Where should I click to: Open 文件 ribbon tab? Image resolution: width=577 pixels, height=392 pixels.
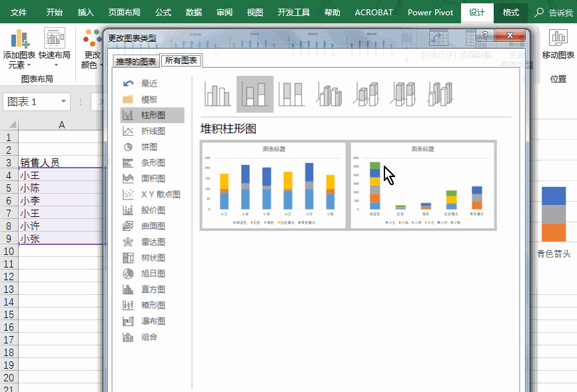tap(19, 12)
